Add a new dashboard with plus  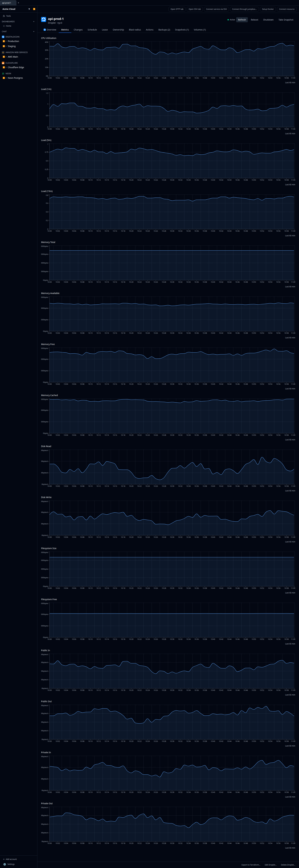click(x=34, y=22)
